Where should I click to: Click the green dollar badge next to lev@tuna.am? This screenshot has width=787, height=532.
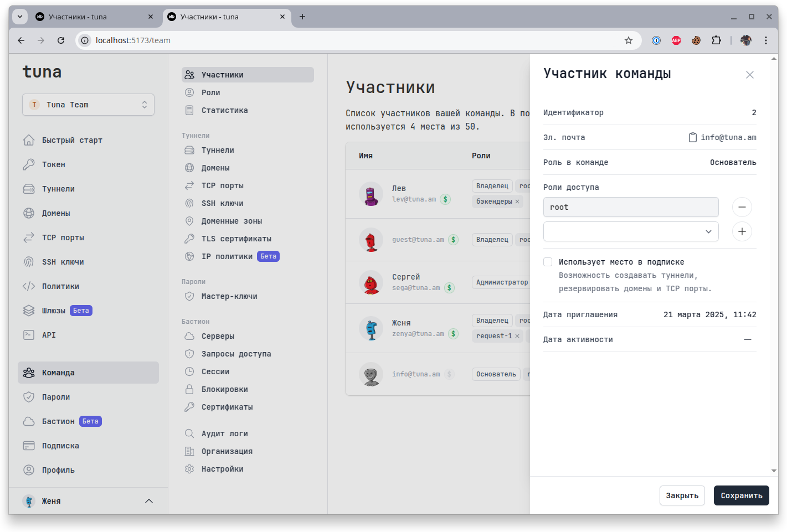(x=445, y=199)
